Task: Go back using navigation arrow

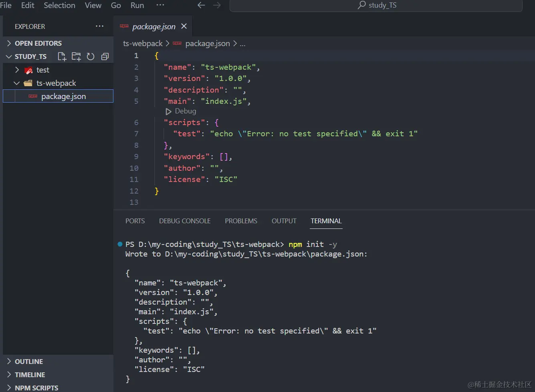Action: (201, 5)
